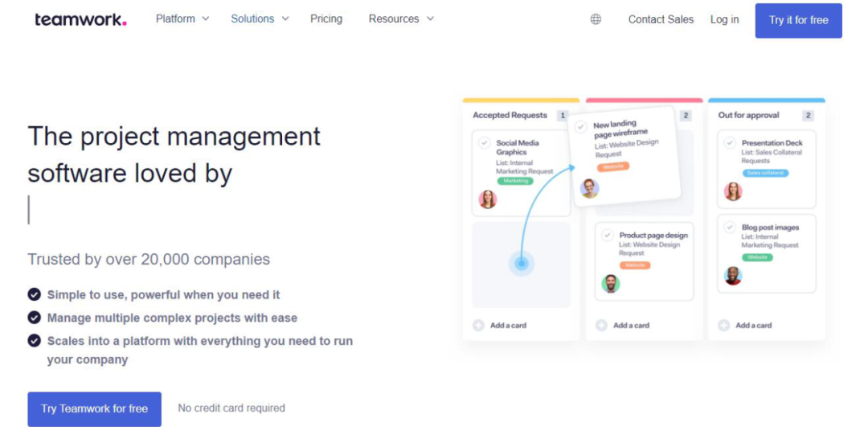Go to the Pricing page
This screenshot has height=427, width=868.
[x=326, y=18]
